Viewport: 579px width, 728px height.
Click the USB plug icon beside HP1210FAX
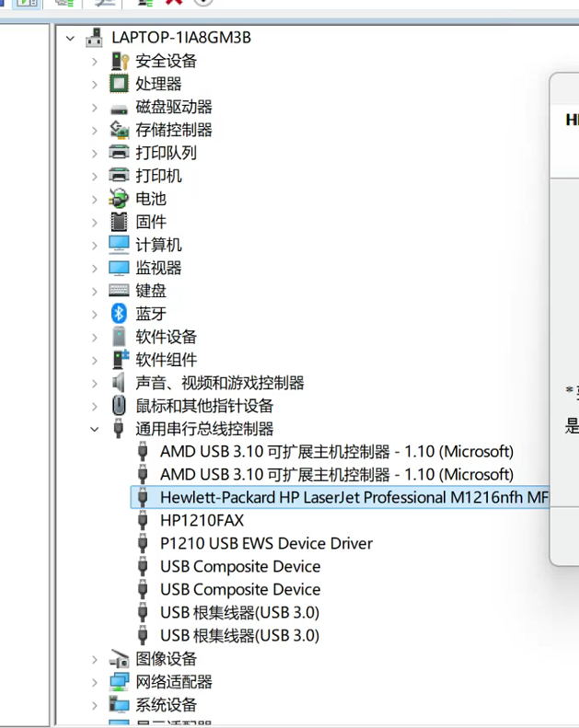click(143, 521)
